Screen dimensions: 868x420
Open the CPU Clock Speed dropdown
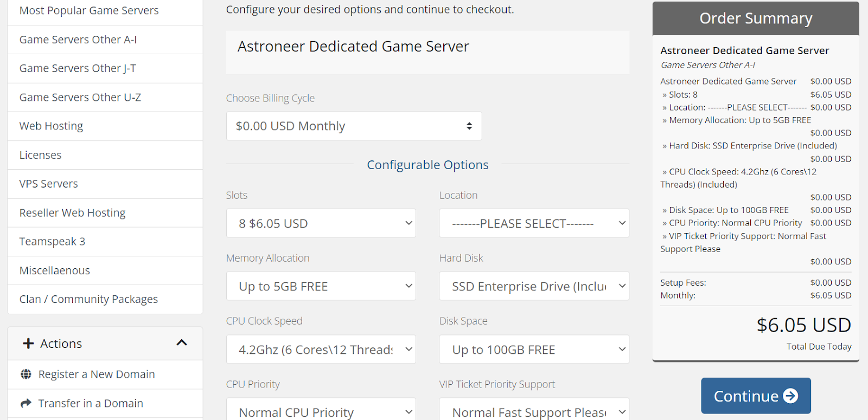pyautogui.click(x=321, y=350)
